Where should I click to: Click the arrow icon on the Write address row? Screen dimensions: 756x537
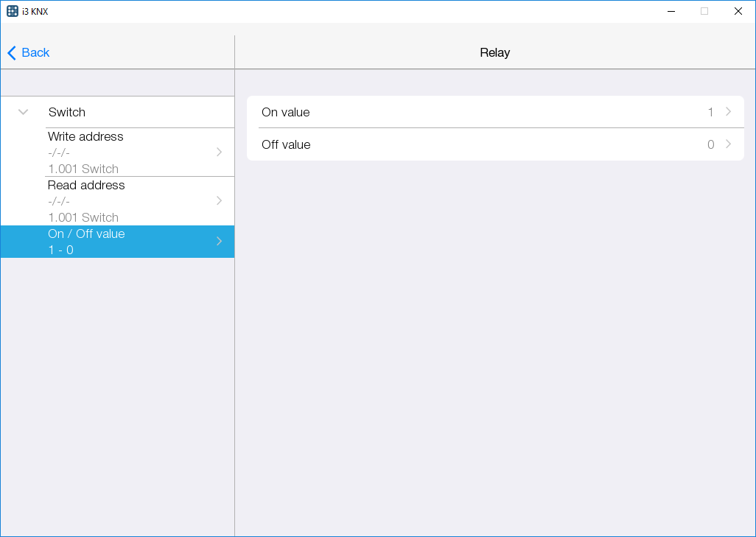(219, 152)
